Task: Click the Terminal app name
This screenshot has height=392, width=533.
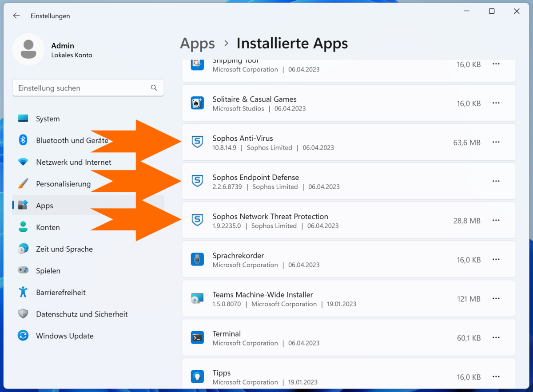Action: click(x=227, y=333)
